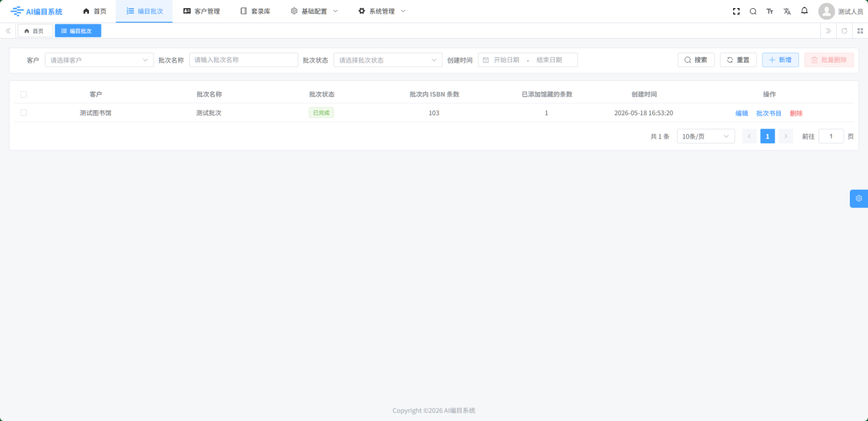Go to 首页 in top navigation
868x421 pixels.
[x=95, y=11]
